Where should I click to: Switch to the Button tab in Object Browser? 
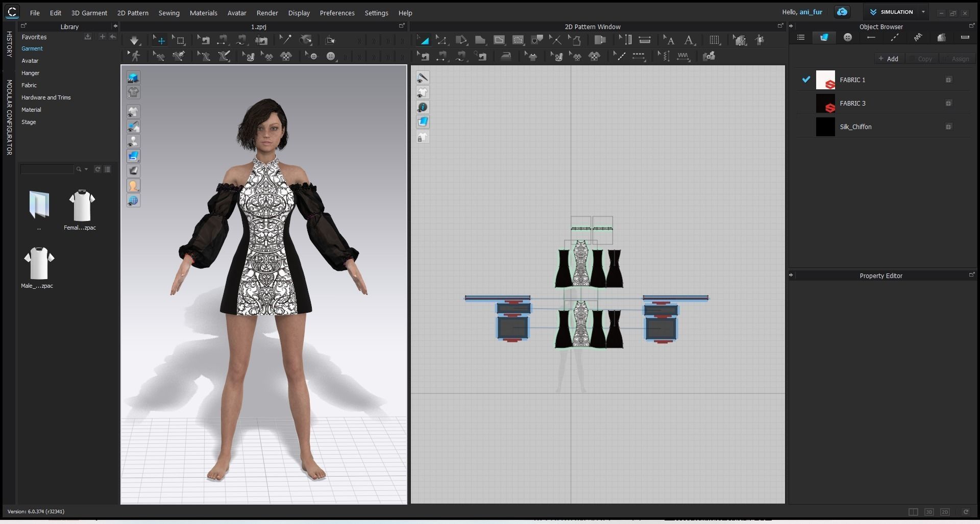[x=848, y=37]
